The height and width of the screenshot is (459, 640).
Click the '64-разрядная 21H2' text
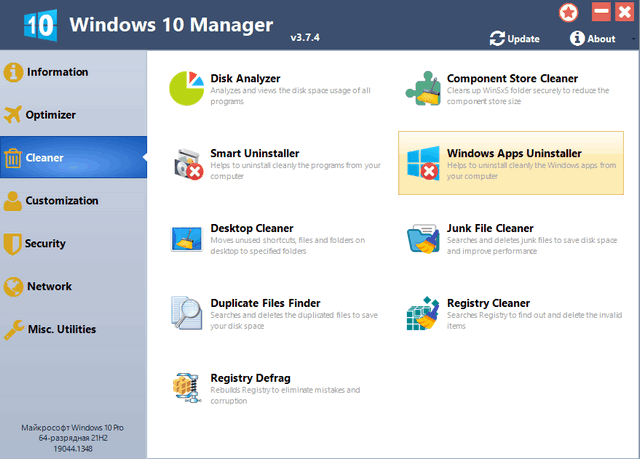pos(73,438)
